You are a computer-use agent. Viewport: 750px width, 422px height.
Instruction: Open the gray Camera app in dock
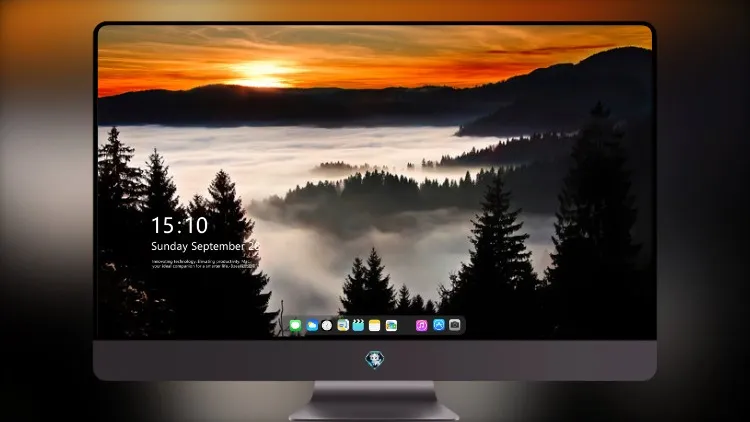(x=455, y=325)
